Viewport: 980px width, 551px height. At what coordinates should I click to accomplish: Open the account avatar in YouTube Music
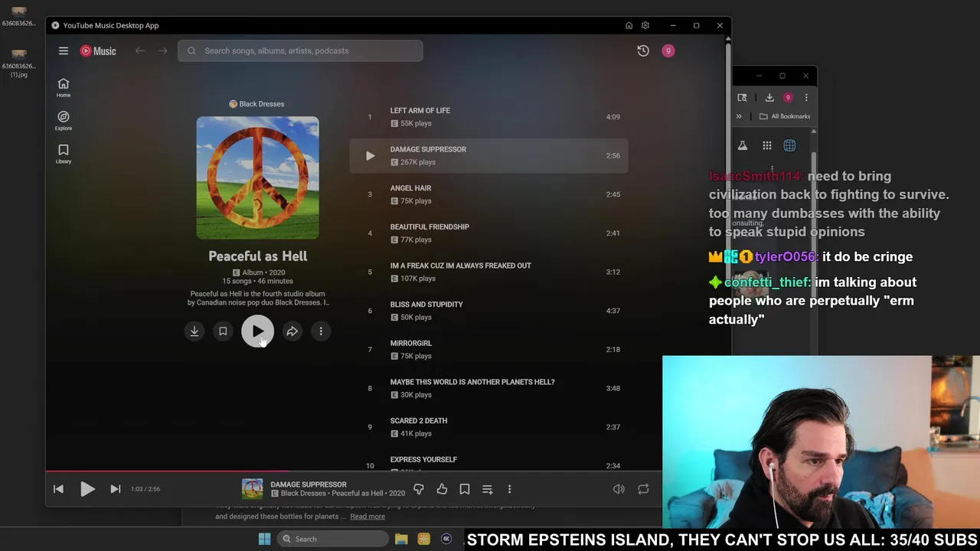point(668,51)
